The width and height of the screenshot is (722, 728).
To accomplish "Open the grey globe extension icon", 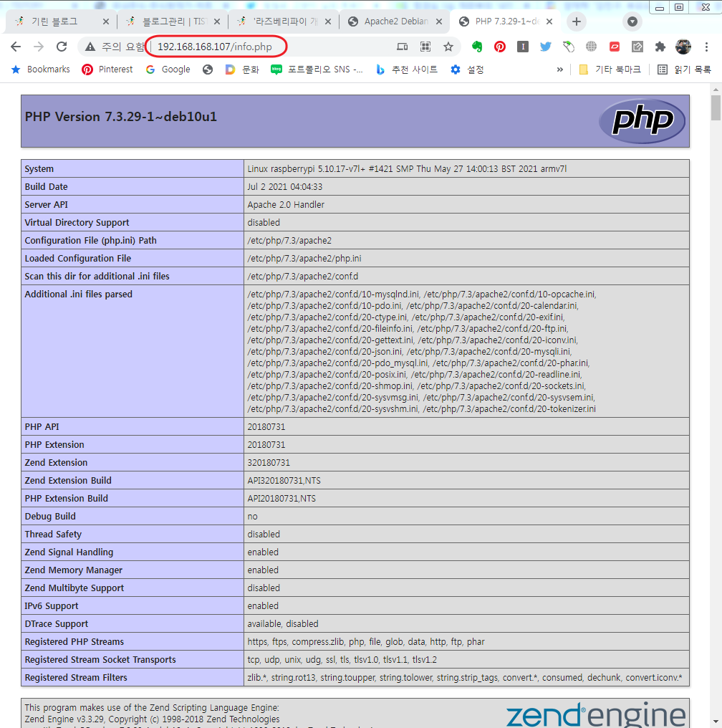I will (x=591, y=47).
